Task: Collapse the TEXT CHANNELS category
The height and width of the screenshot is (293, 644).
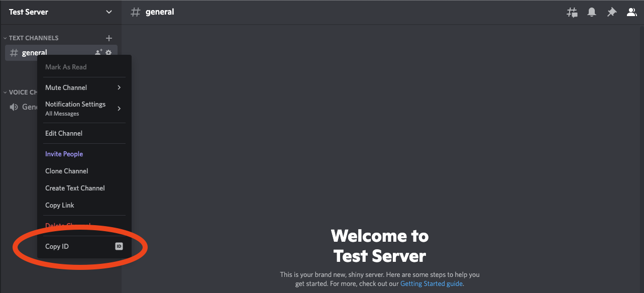Action: 5,38
